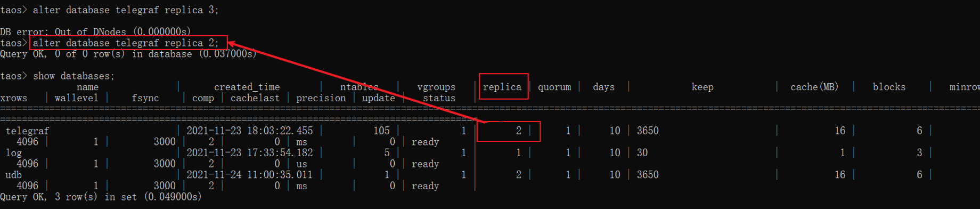Click the timestamp '2021-11-23 17:33:54.182'

tap(249, 153)
